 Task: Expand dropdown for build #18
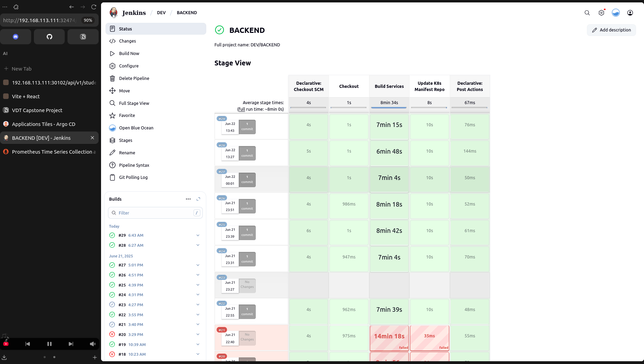tap(198, 354)
